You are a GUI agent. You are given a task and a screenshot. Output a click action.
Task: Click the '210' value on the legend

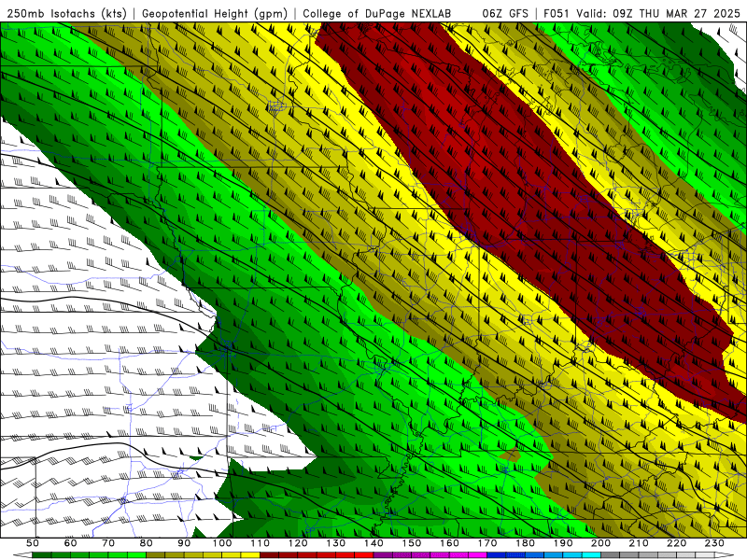639,543
